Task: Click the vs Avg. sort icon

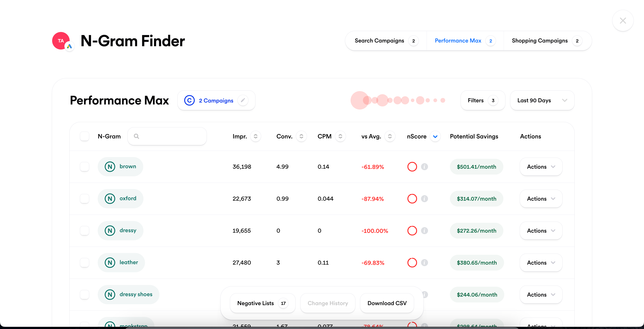Action: click(389, 136)
